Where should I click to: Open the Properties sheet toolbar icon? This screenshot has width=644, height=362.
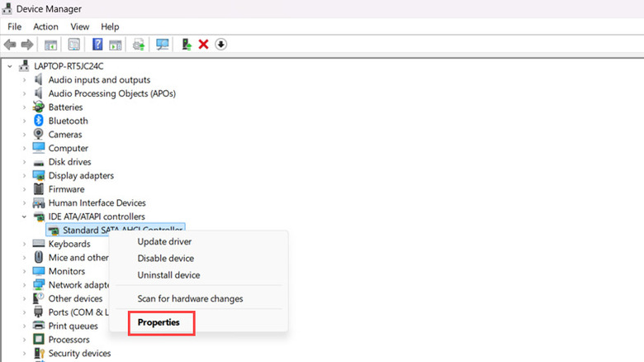74,45
